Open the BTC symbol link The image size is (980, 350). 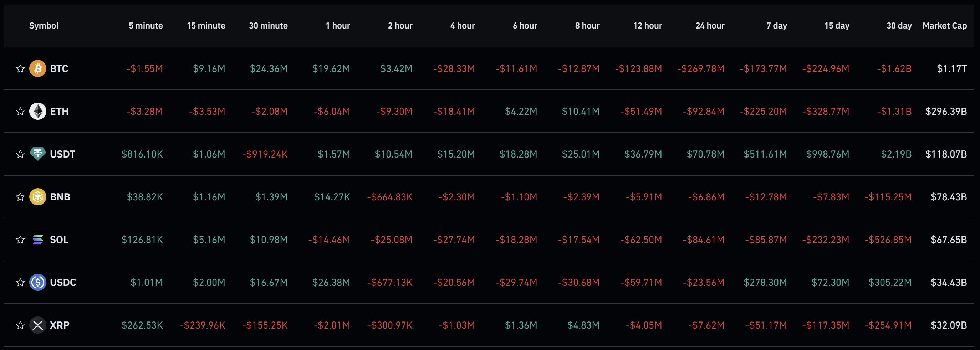tap(59, 68)
